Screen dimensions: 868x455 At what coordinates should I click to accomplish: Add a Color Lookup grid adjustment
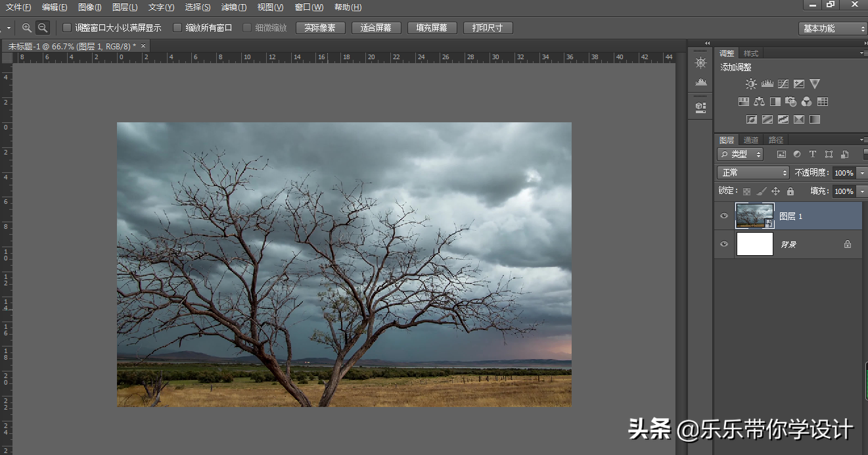point(823,102)
